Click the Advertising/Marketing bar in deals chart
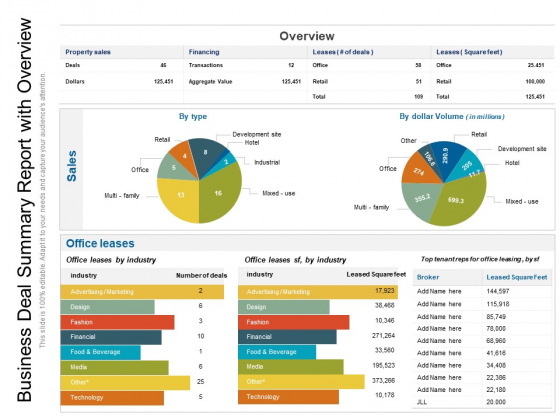Image resolution: width=560 pixels, height=420 pixels. 142,292
